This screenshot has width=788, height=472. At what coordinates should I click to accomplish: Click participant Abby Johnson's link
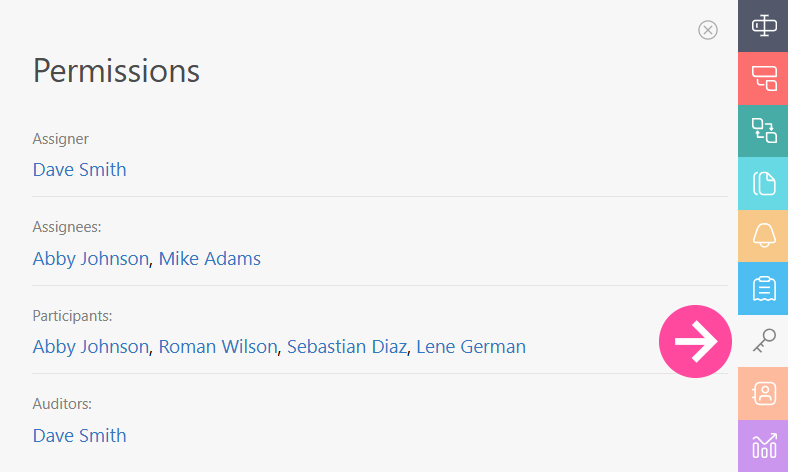91,347
